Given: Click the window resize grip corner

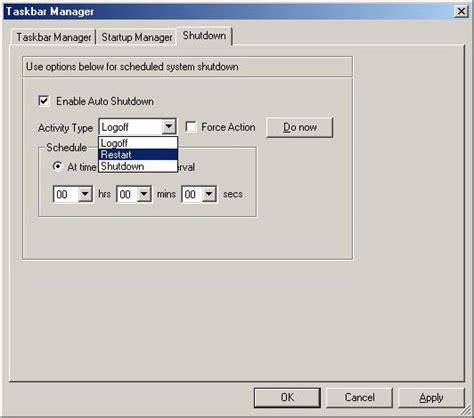Looking at the screenshot, I should pyautogui.click(x=465, y=411).
